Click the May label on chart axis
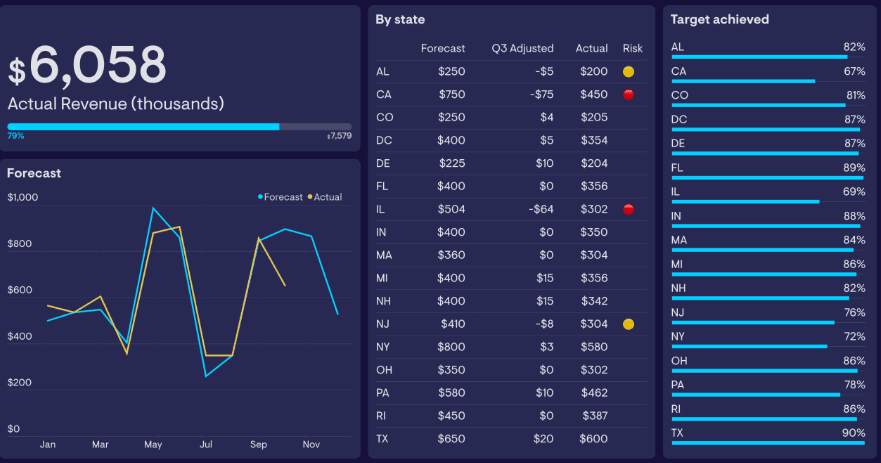 (153, 443)
